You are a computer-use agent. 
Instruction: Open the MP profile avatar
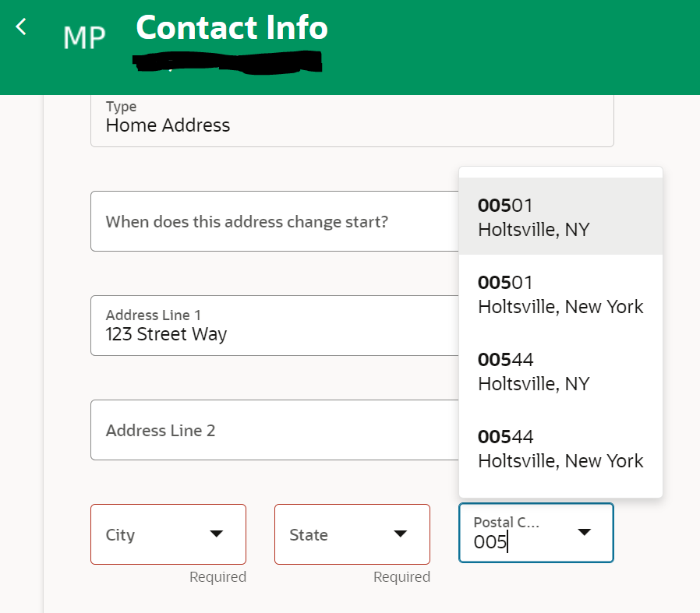pos(84,38)
